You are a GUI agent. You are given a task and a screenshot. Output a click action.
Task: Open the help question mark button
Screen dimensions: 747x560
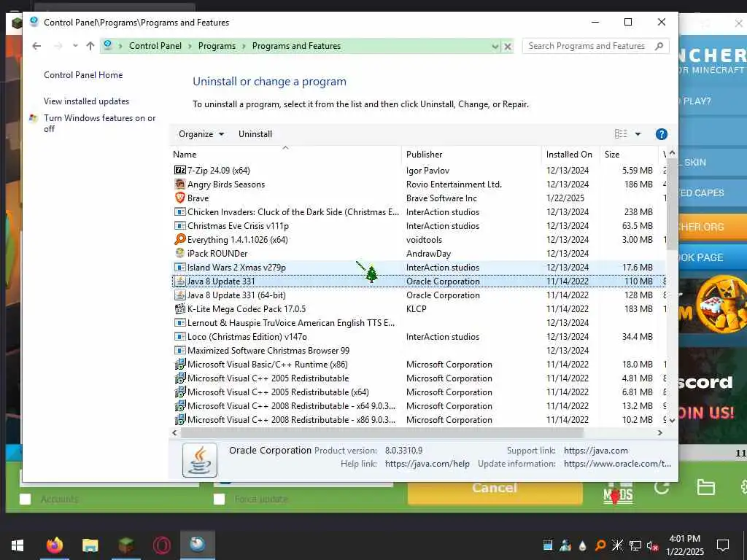click(x=661, y=134)
